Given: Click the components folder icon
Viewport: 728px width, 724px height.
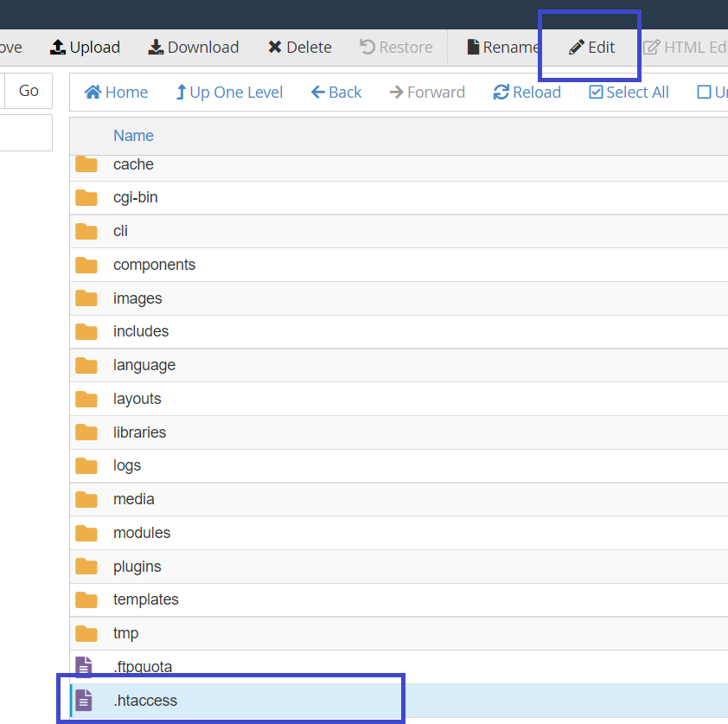Looking at the screenshot, I should click(x=86, y=265).
